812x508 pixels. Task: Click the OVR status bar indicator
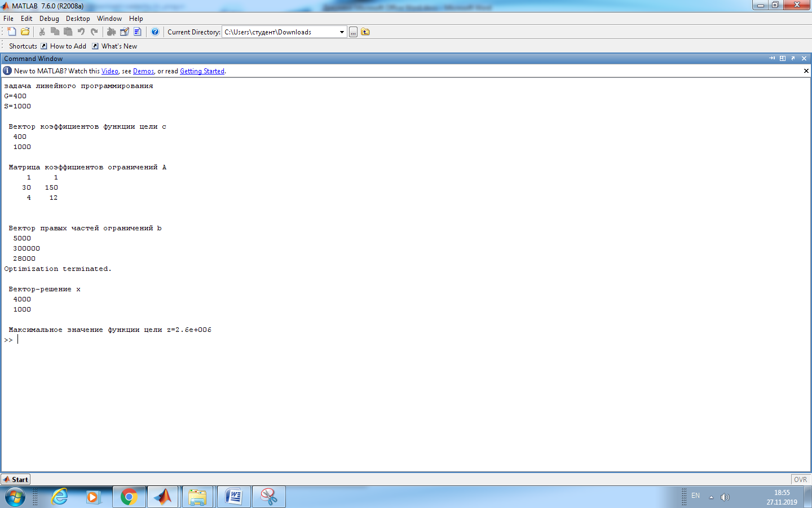pos(800,479)
